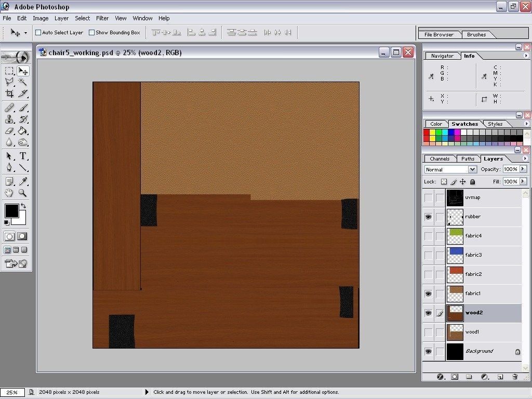Hide the fabric1 layer
Viewport: 532px width, 399px height.
pyautogui.click(x=429, y=294)
